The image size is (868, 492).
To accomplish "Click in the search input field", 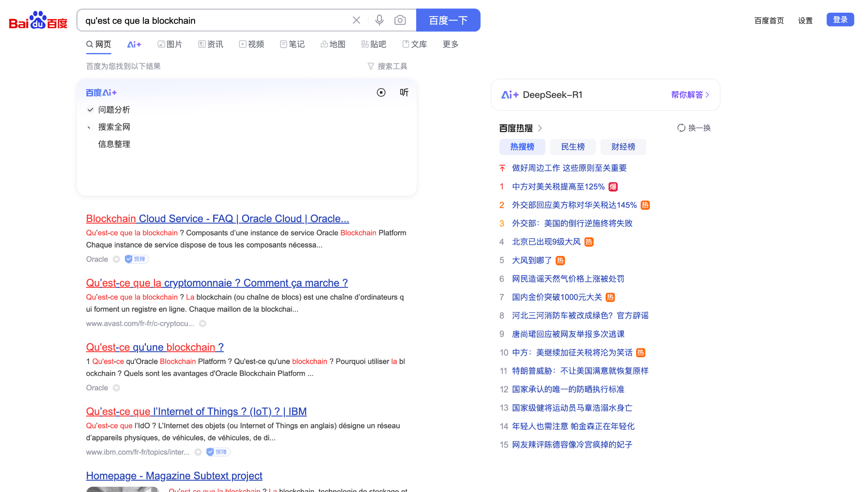I will point(216,20).
